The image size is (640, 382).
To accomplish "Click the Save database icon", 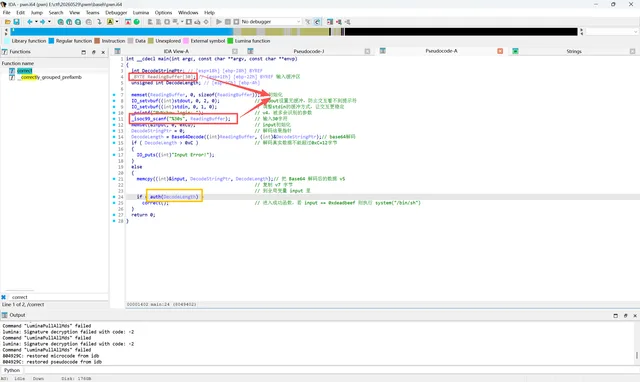I will click(16, 22).
